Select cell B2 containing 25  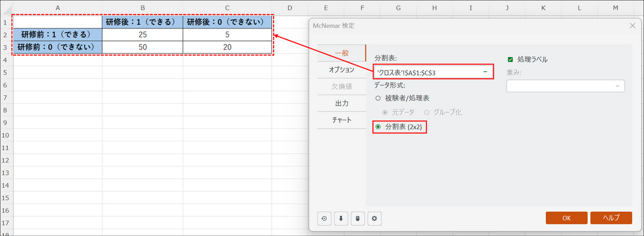tap(142, 34)
